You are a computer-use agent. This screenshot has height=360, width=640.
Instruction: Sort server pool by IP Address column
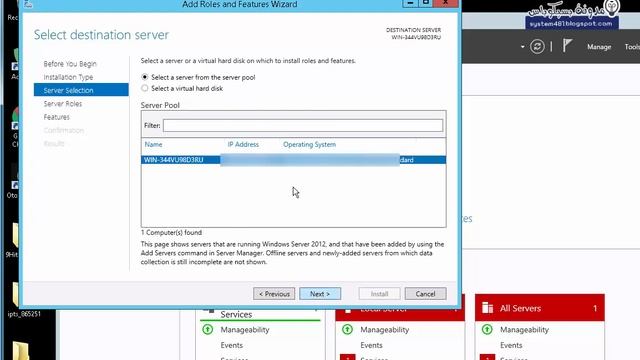pos(243,144)
